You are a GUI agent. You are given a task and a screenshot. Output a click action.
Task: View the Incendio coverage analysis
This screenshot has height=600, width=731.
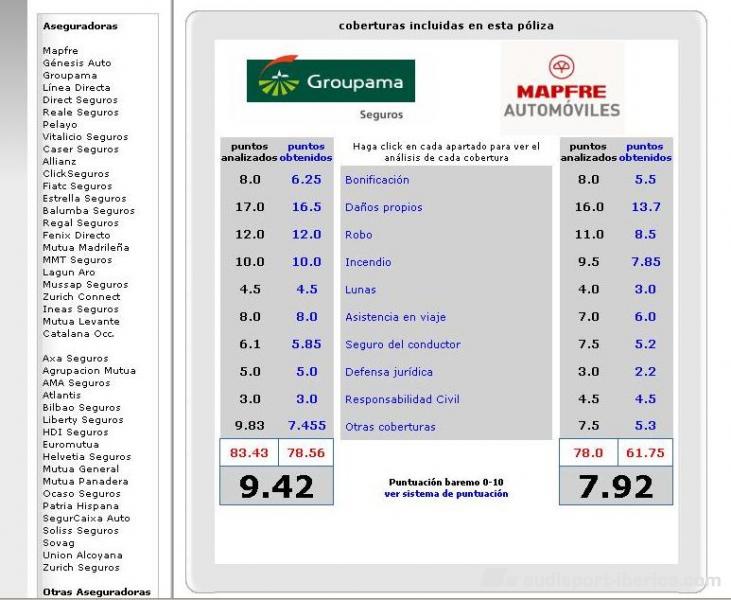point(368,262)
